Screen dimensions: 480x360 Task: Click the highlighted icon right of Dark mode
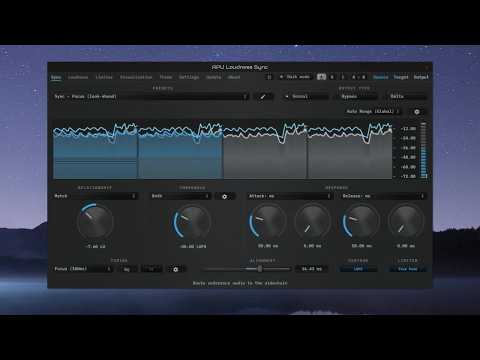[x=321, y=77]
